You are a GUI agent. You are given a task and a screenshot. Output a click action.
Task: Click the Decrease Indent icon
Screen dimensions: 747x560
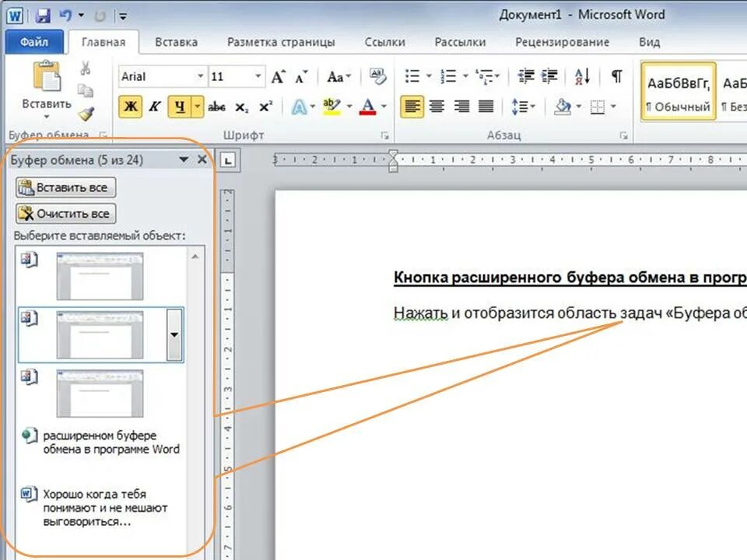click(526, 76)
